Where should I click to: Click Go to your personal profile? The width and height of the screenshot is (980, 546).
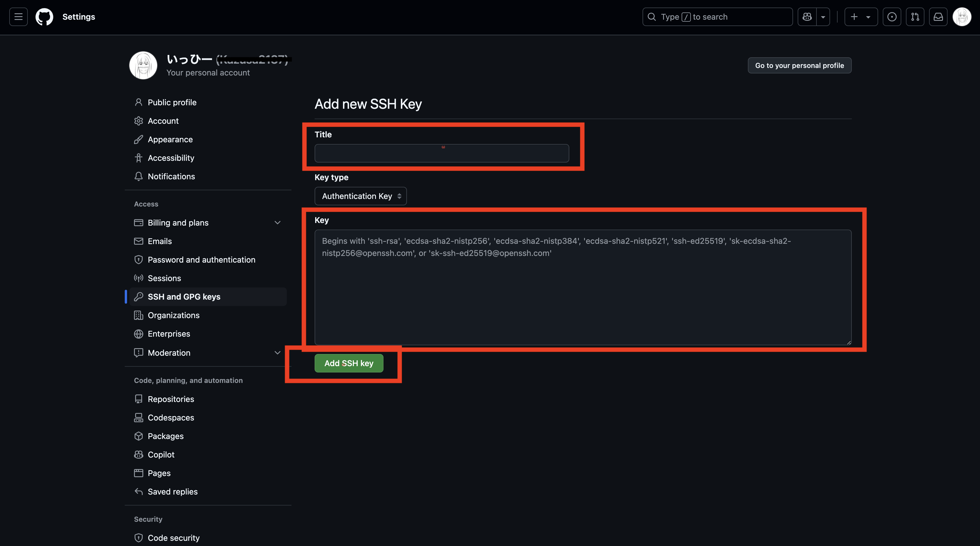coord(799,65)
